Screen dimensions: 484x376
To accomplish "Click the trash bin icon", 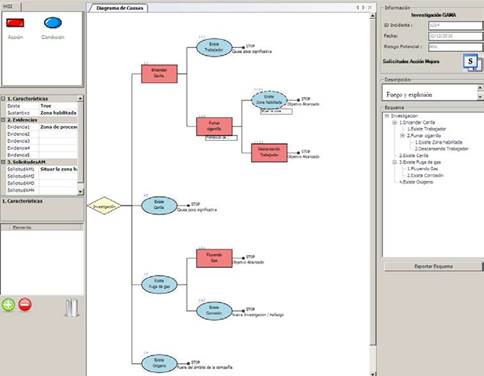I will [72, 308].
